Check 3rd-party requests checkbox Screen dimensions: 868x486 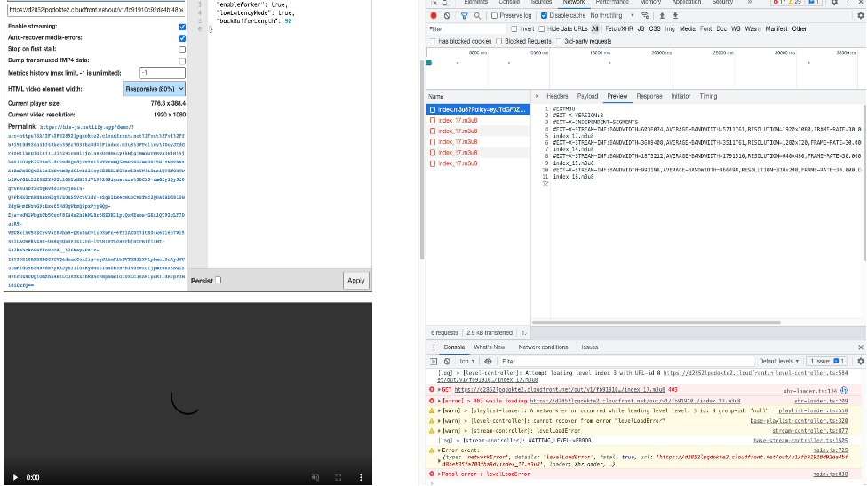[559, 42]
